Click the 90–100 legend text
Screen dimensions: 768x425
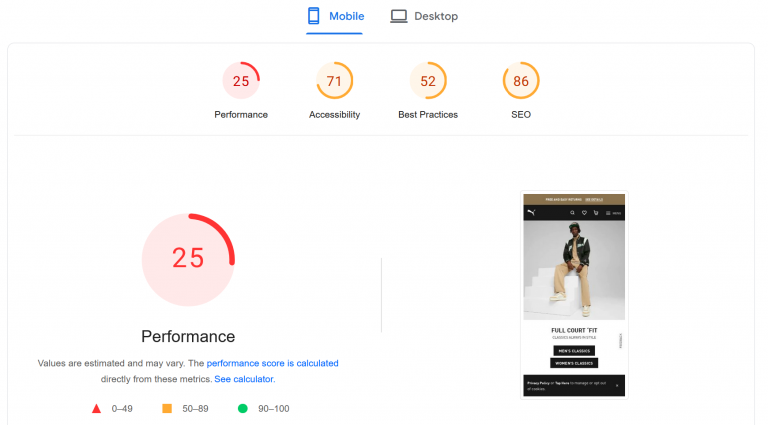coord(274,408)
